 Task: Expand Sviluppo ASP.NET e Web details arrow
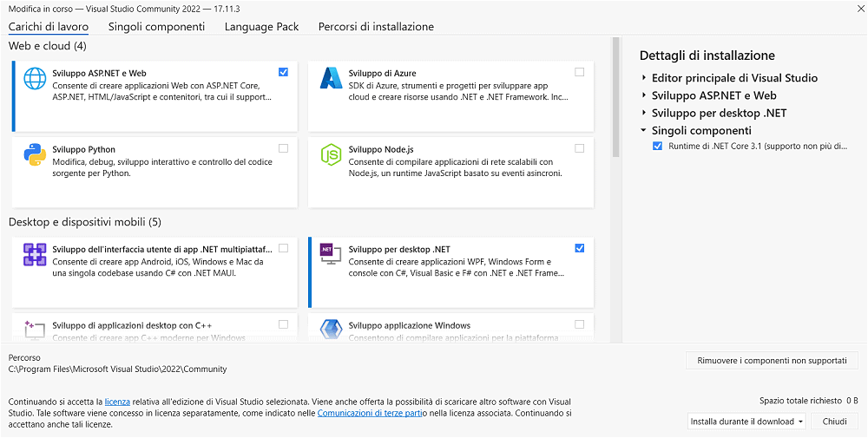click(644, 95)
